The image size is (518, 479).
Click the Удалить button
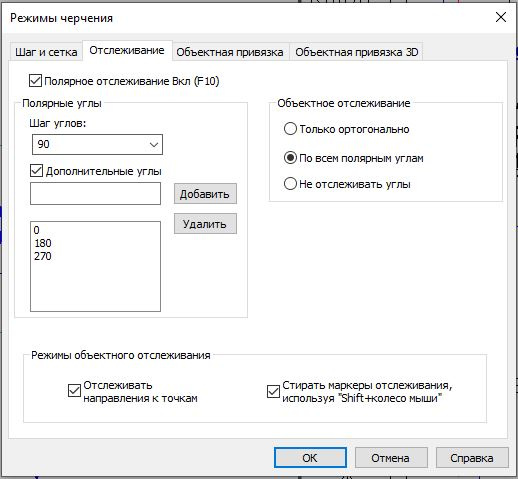point(205,224)
